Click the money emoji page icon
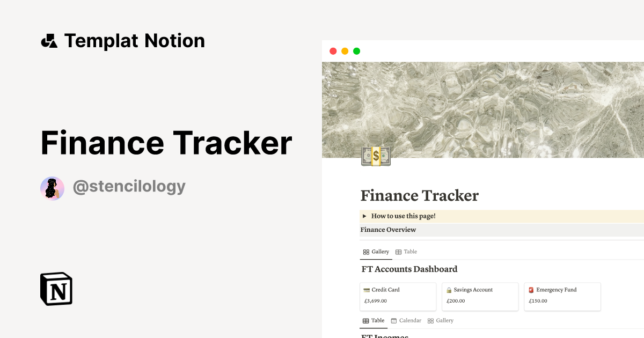 point(376,155)
